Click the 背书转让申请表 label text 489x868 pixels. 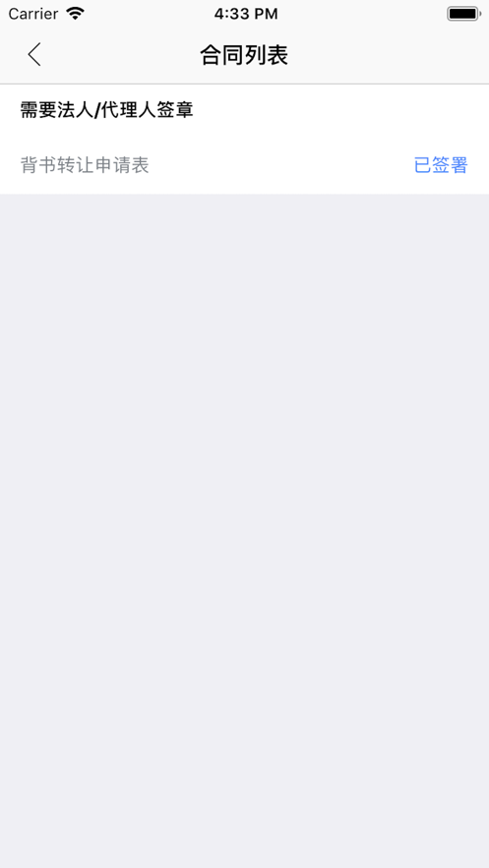pos(85,165)
